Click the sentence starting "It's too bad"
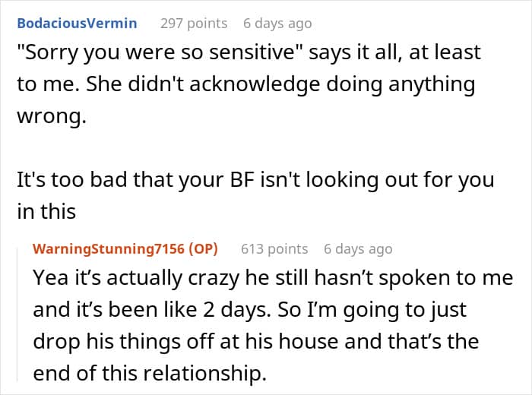This screenshot has width=532, height=395. point(255,180)
